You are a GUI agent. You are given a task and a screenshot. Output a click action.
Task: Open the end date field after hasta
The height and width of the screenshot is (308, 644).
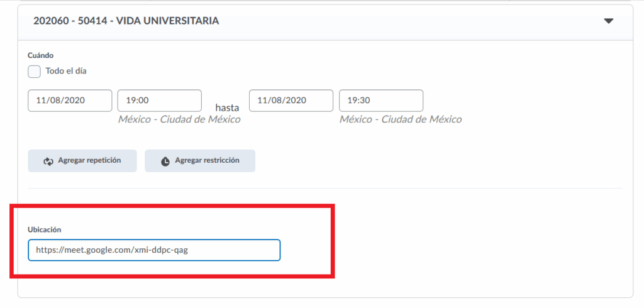[291, 101]
